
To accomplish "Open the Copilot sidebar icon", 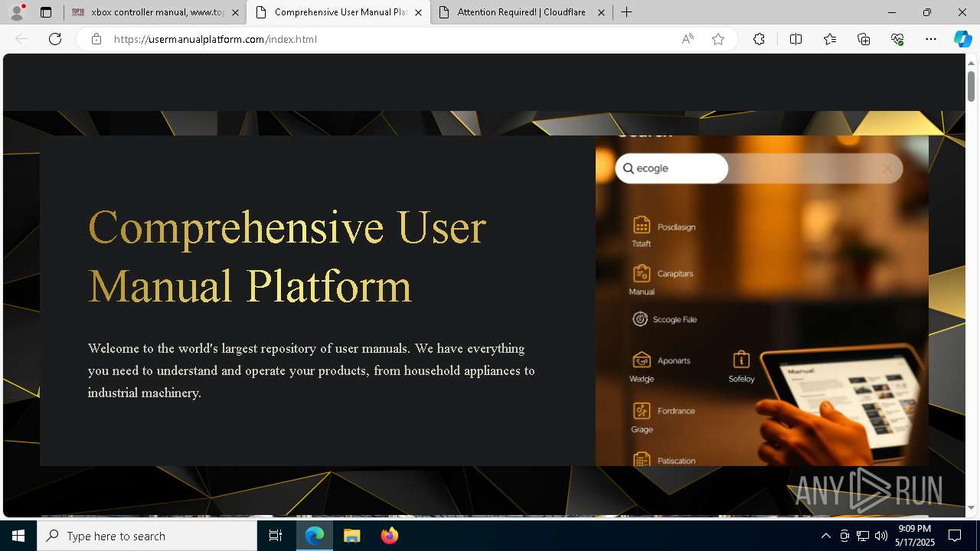I will pyautogui.click(x=962, y=39).
